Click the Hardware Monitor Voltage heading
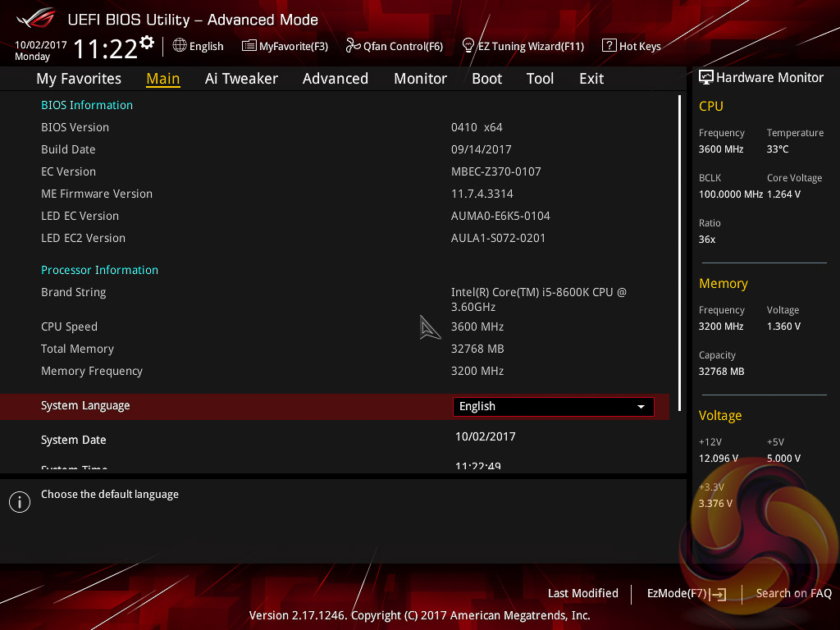The width and height of the screenshot is (840, 630). coord(720,416)
